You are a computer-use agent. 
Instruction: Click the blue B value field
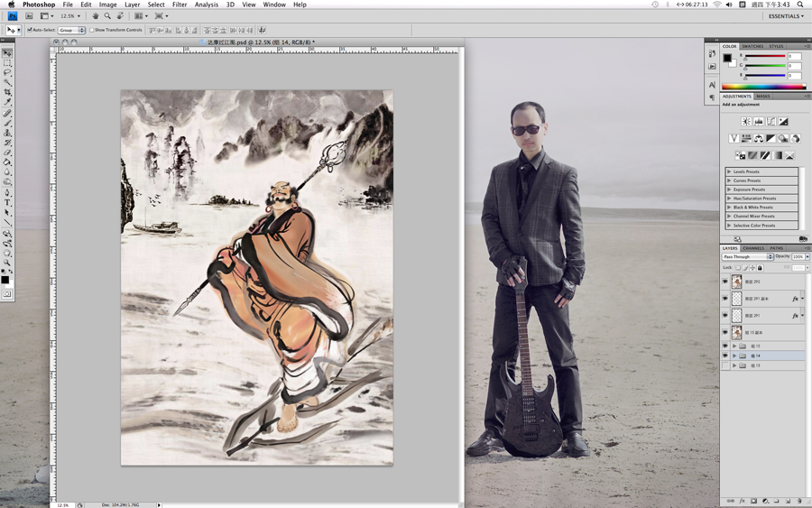point(794,76)
